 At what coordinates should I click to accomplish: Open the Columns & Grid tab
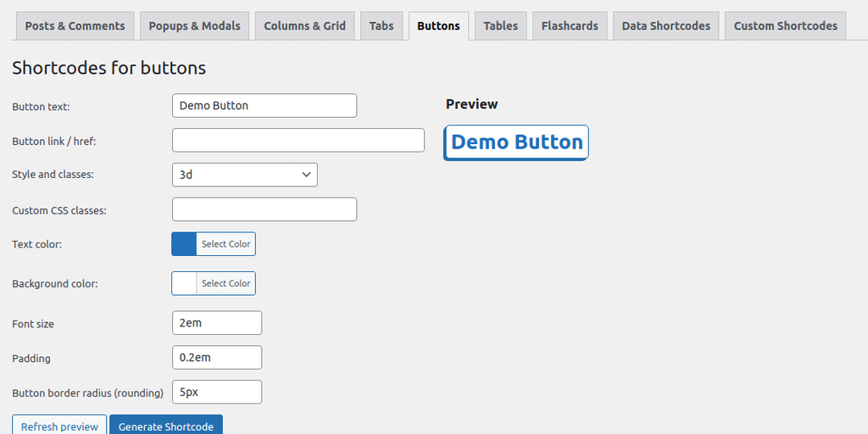pos(304,25)
